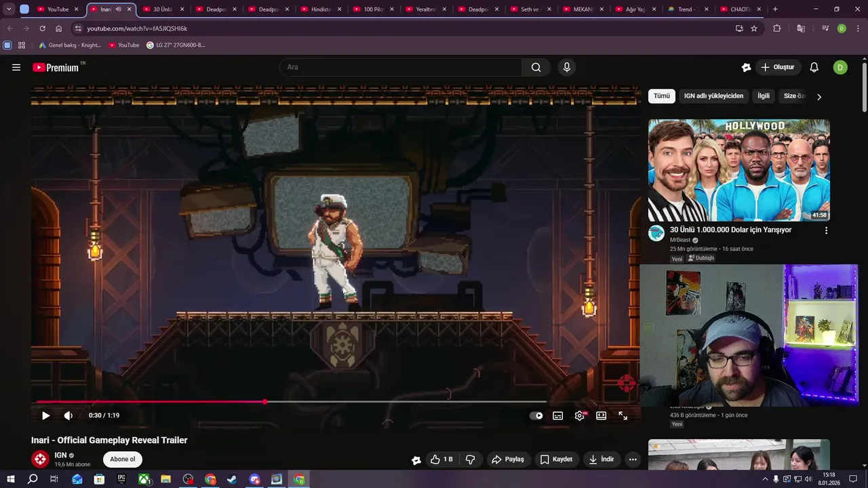Go back in browser history
The height and width of the screenshot is (488, 868).
[x=9, y=28]
